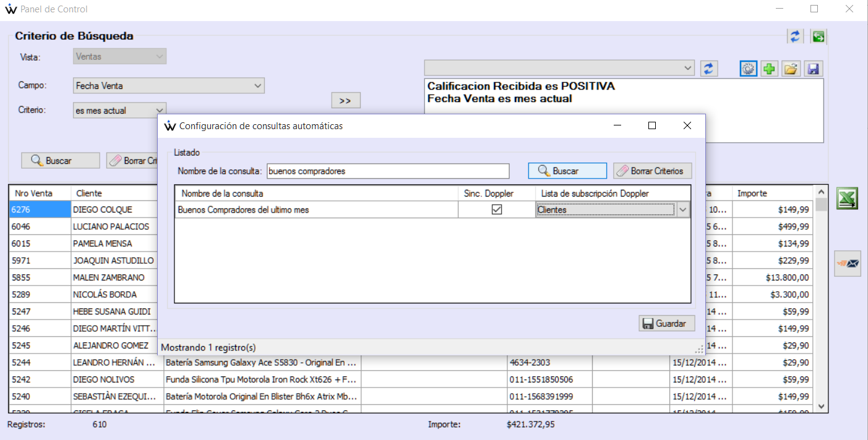
Task: Click the app logo in the Panel de Control title bar
Action: click(11, 9)
